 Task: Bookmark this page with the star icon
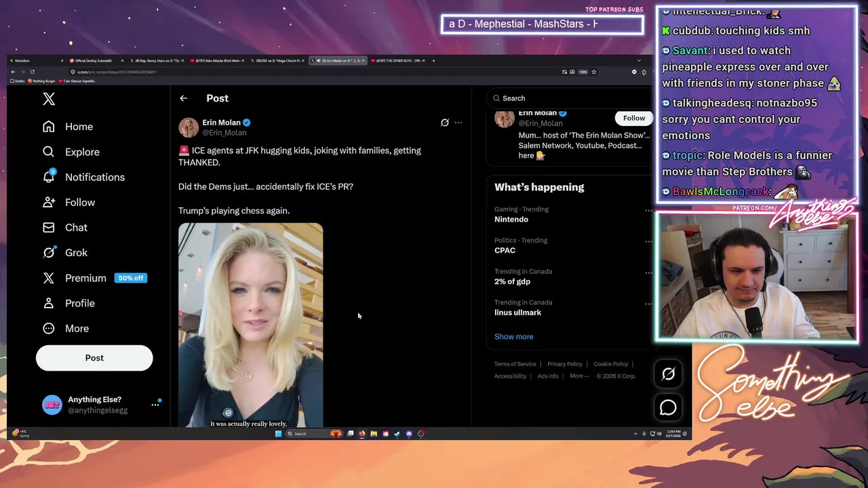593,72
